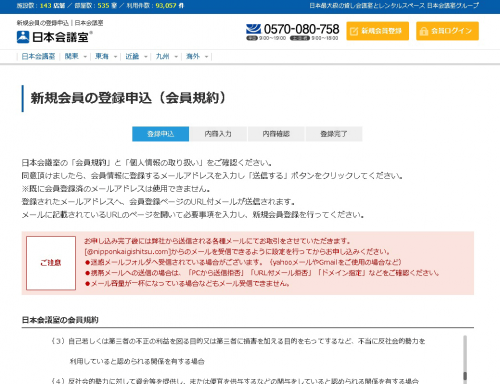Click the page heading 新規会員の登録申込（会員規約）
500x384 pixels.
tap(129, 98)
